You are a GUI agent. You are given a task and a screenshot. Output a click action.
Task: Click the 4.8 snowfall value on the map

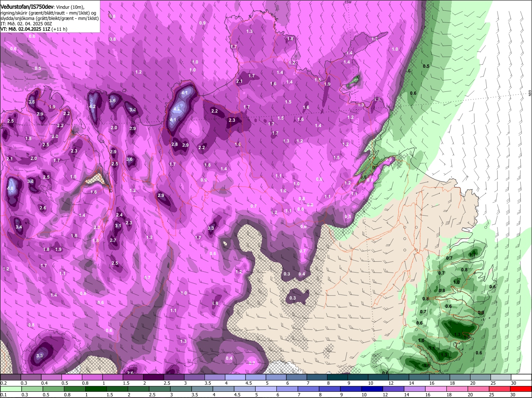click(10, 188)
